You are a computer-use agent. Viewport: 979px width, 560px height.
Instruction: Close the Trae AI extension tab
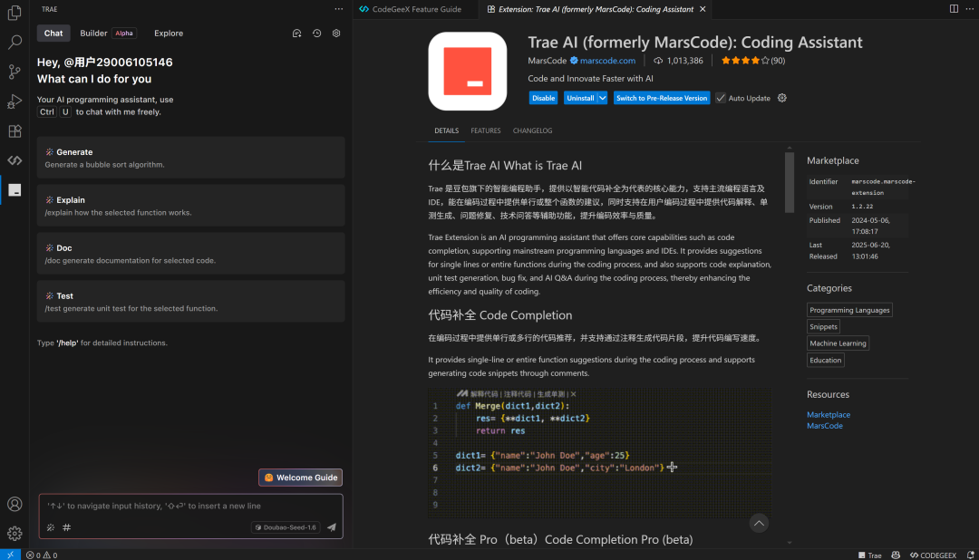coord(703,9)
